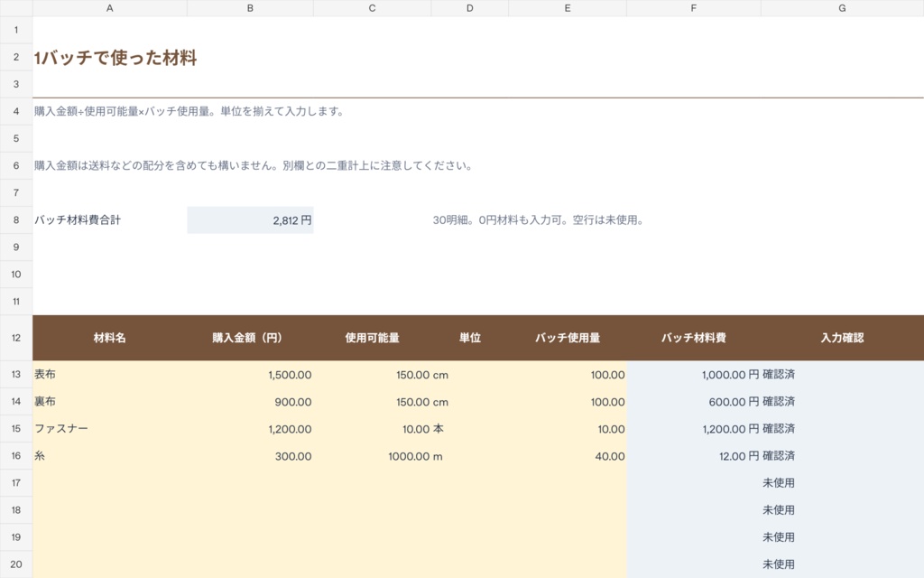Select row 8 header
Viewport: 924px width, 578px height.
click(x=16, y=220)
